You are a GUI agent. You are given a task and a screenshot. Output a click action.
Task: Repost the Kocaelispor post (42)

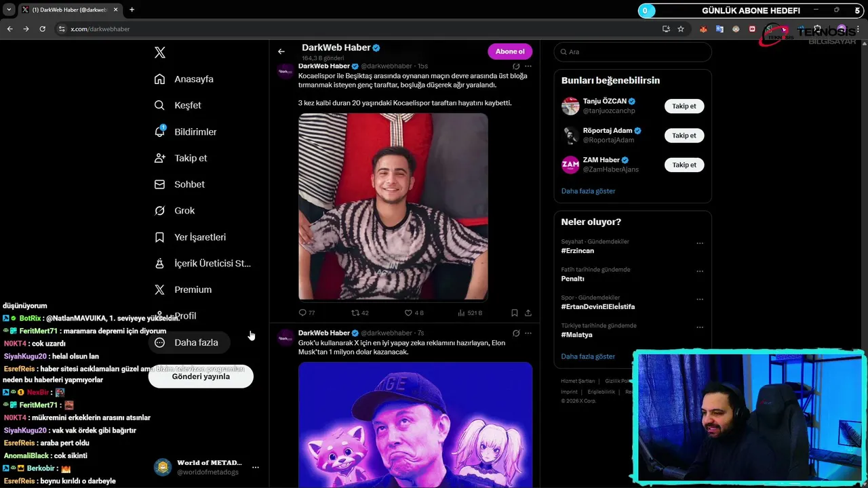359,312
